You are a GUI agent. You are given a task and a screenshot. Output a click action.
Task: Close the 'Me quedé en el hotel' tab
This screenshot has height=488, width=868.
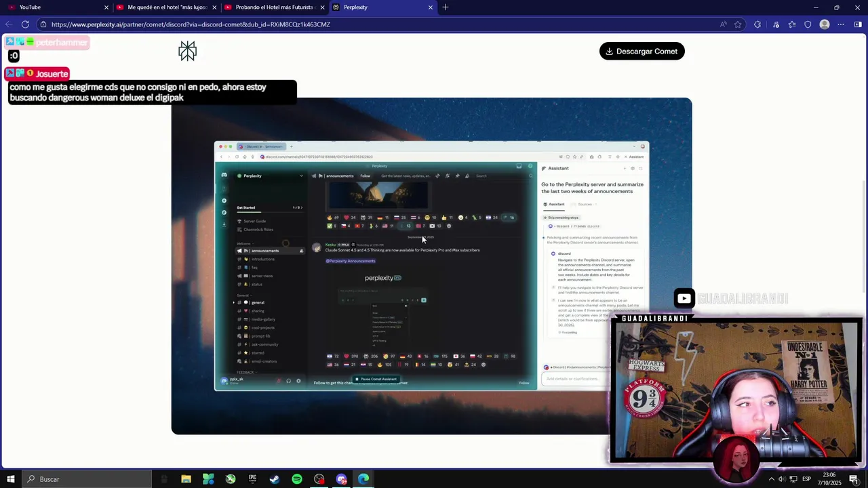214,7
